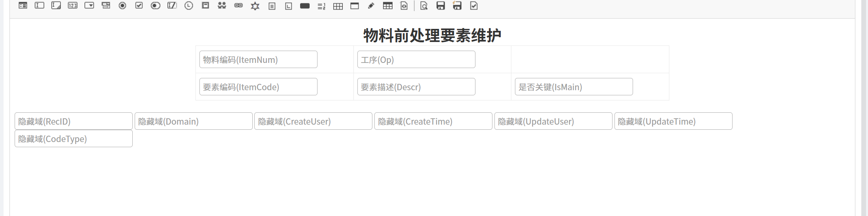This screenshot has width=868, height=216.
Task: Click the form title 物料前处理要素维护
Action: 432,35
